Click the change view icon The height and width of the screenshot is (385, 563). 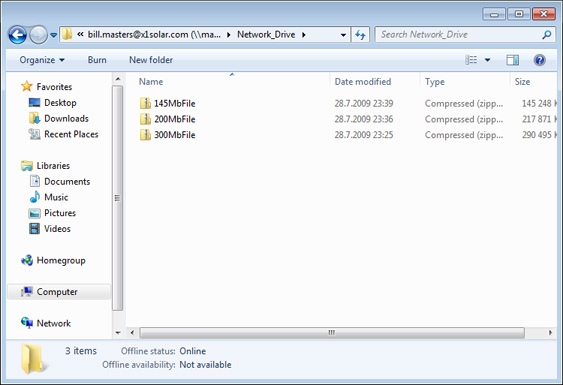(471, 60)
